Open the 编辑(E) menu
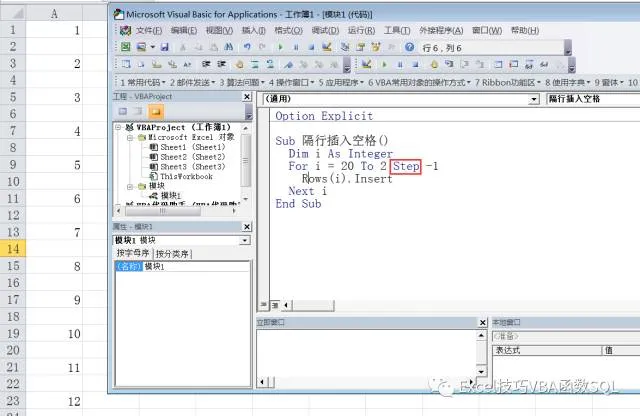The image size is (640, 416). click(184, 31)
